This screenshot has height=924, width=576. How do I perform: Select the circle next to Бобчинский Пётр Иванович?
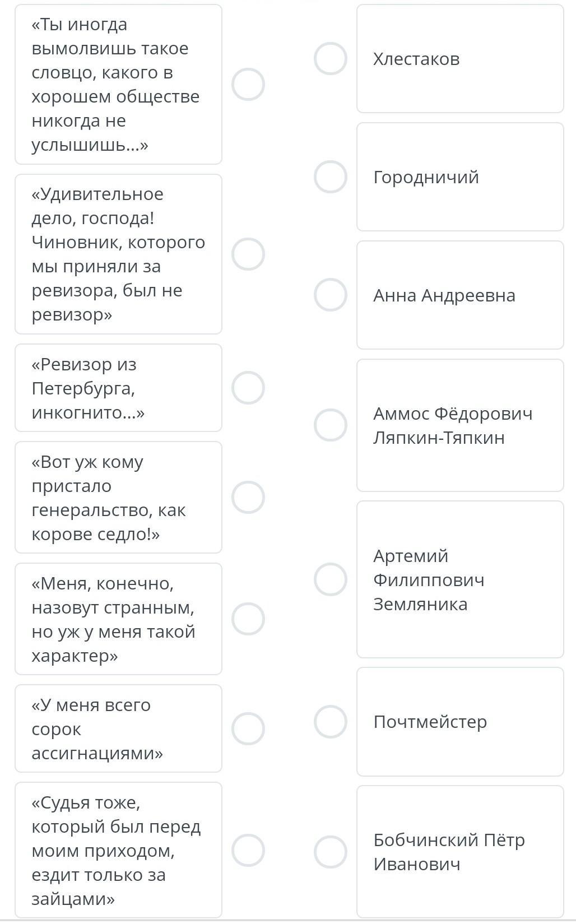point(331,852)
